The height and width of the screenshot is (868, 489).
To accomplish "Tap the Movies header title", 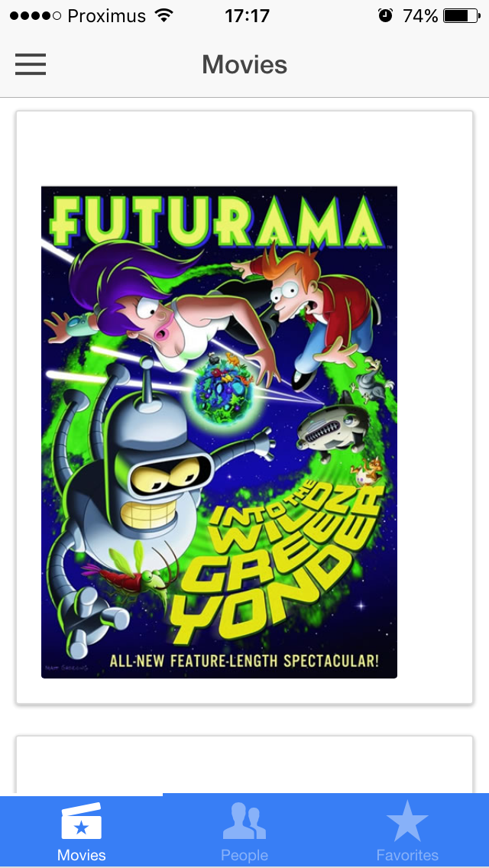I will tap(244, 64).
